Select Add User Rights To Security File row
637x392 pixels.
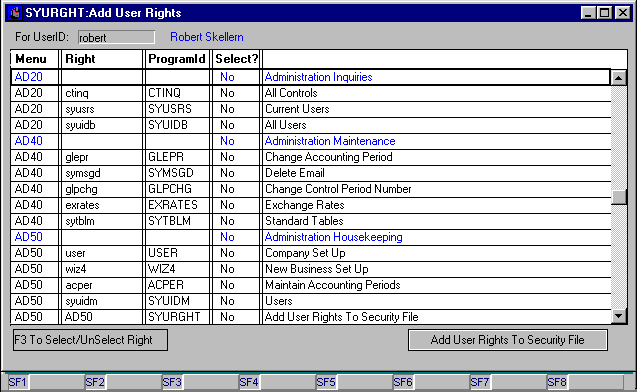click(x=311, y=317)
